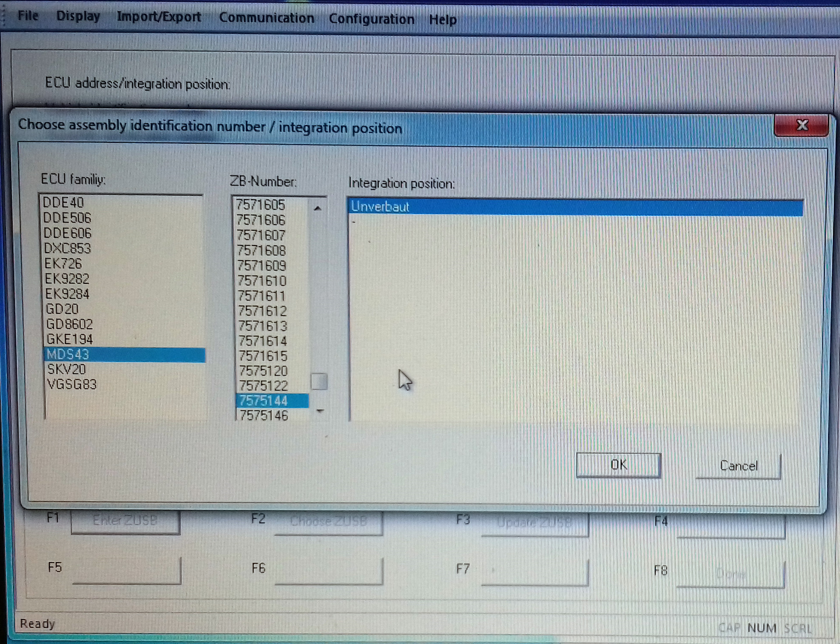The image size is (840, 644).
Task: Select ZB-Number 7571610
Action: point(262,281)
